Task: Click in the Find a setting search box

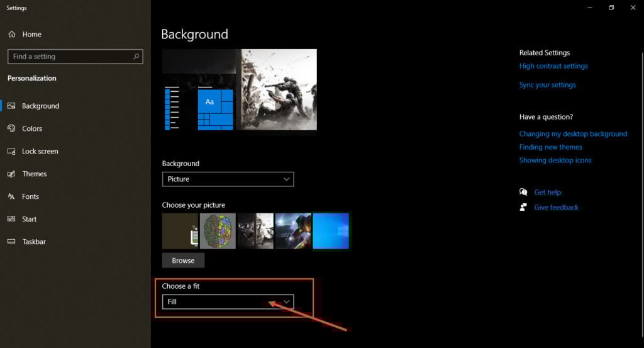Action: tap(75, 56)
